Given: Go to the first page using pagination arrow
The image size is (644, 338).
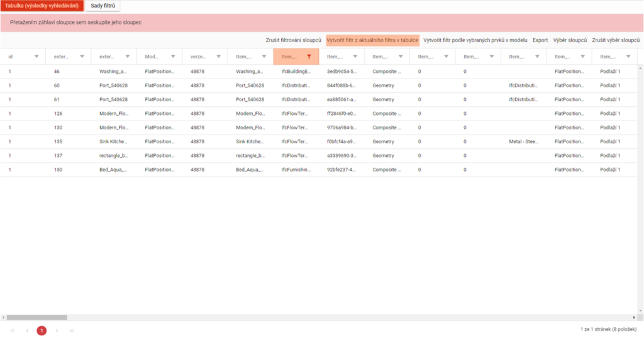Looking at the screenshot, I should click(x=11, y=330).
